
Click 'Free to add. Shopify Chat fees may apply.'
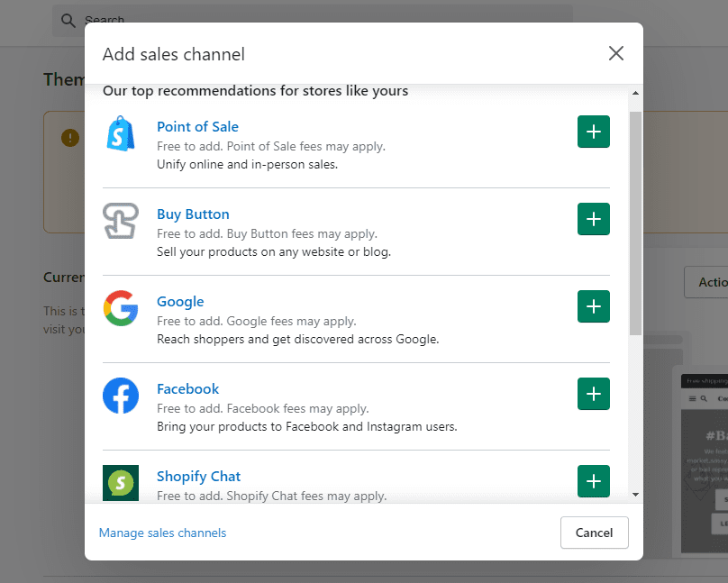coord(271,496)
